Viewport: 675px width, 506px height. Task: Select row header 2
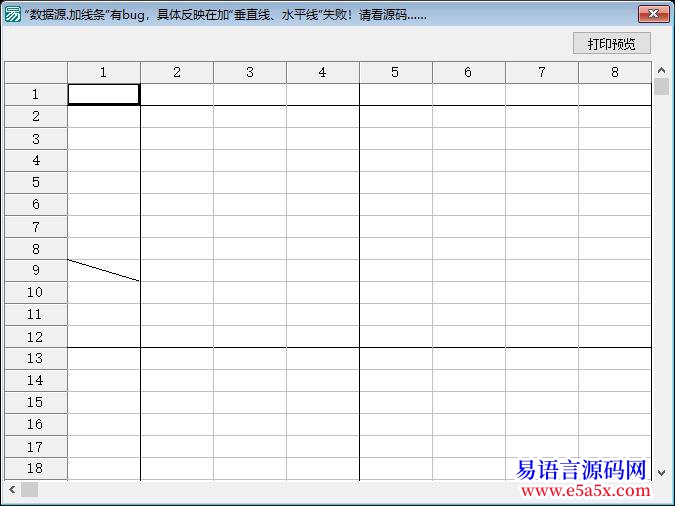(x=36, y=116)
